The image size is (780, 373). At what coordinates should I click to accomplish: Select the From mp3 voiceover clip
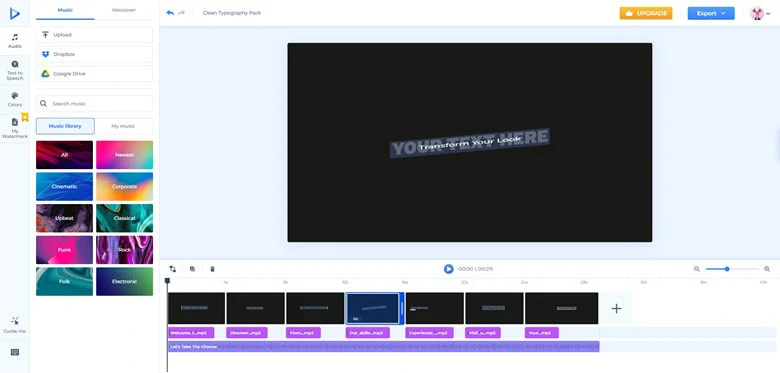[x=303, y=333]
